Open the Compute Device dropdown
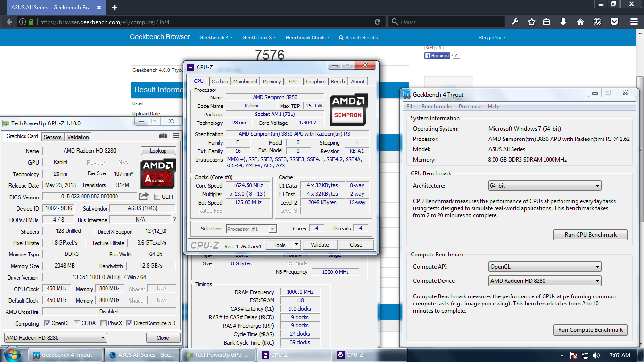This screenshot has height=362, width=644. click(545, 281)
